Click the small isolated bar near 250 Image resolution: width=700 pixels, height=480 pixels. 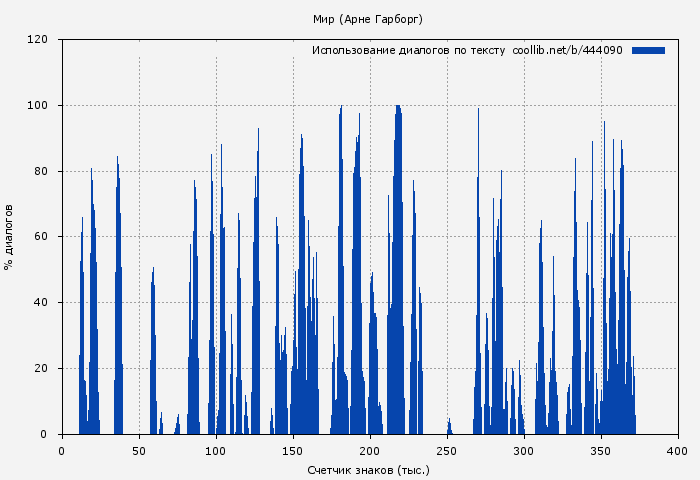(449, 428)
